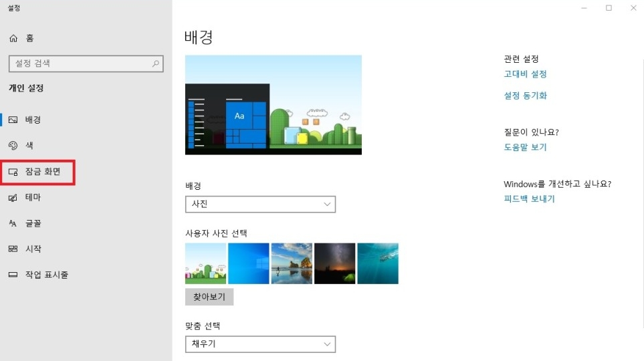644x361 pixels.
Task: Select the underwater swimmer wallpaper thumbnail
Action: [378, 263]
